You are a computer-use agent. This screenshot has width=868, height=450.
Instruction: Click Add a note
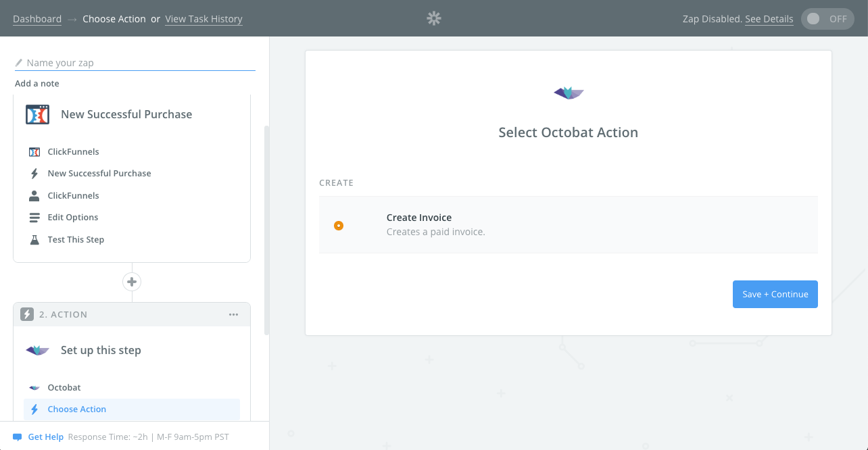(37, 84)
